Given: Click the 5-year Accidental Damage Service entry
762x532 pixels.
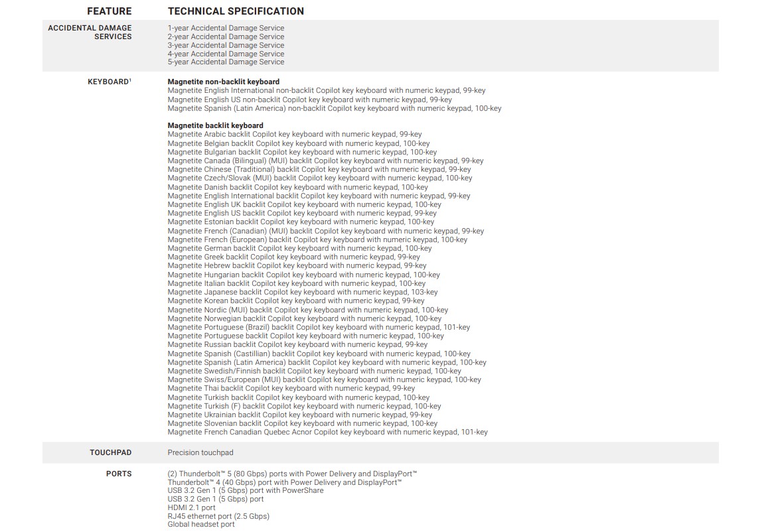Looking at the screenshot, I should (226, 62).
